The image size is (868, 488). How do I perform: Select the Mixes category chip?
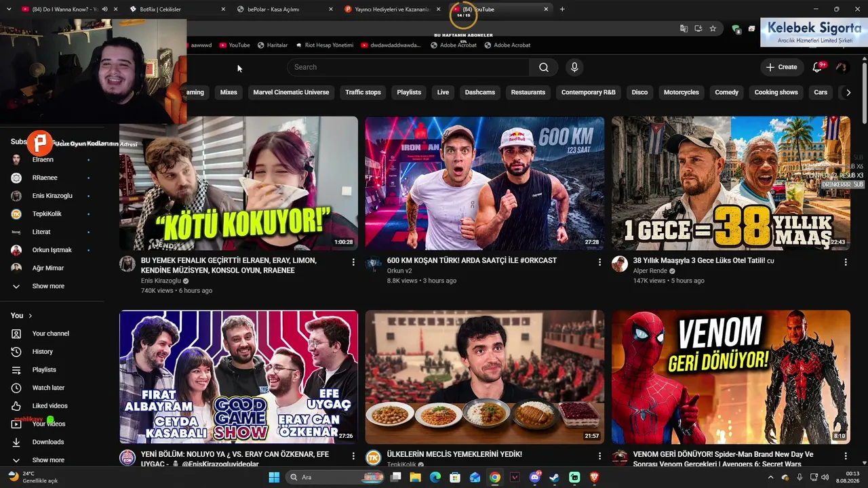pyautogui.click(x=229, y=92)
